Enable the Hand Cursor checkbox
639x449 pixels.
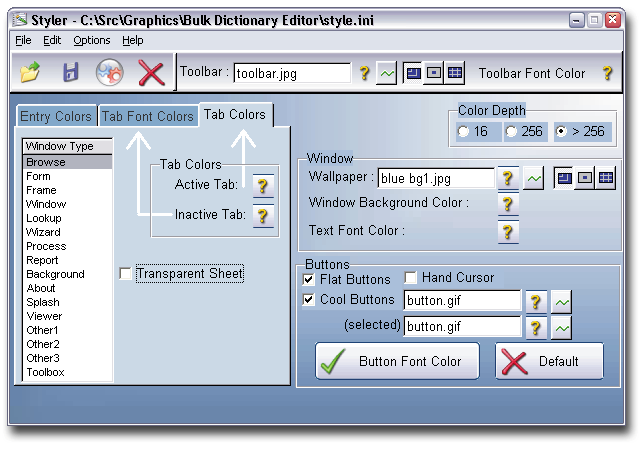[410, 278]
